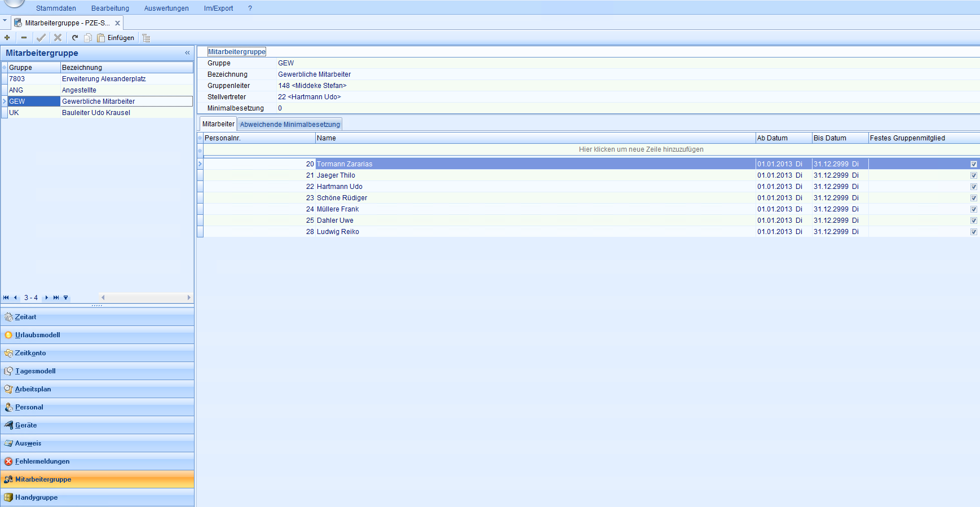
Task: Click the plus icon to add a record
Action: click(7, 38)
